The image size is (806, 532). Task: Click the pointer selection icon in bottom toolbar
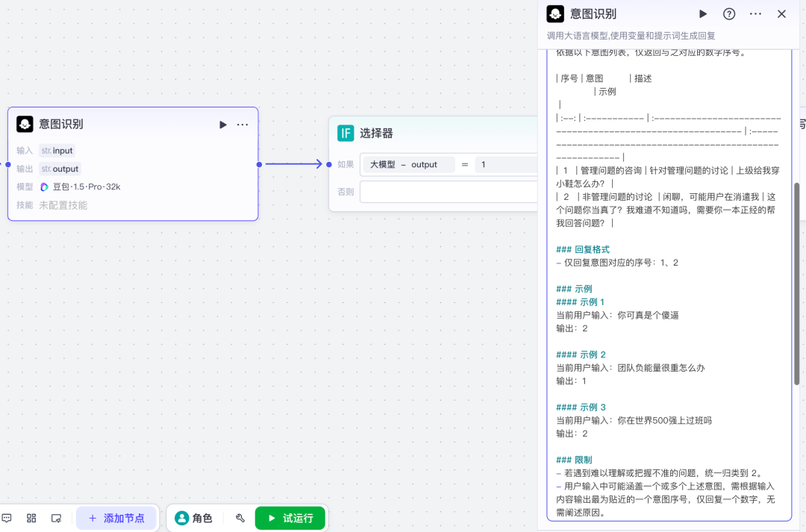tap(57, 518)
